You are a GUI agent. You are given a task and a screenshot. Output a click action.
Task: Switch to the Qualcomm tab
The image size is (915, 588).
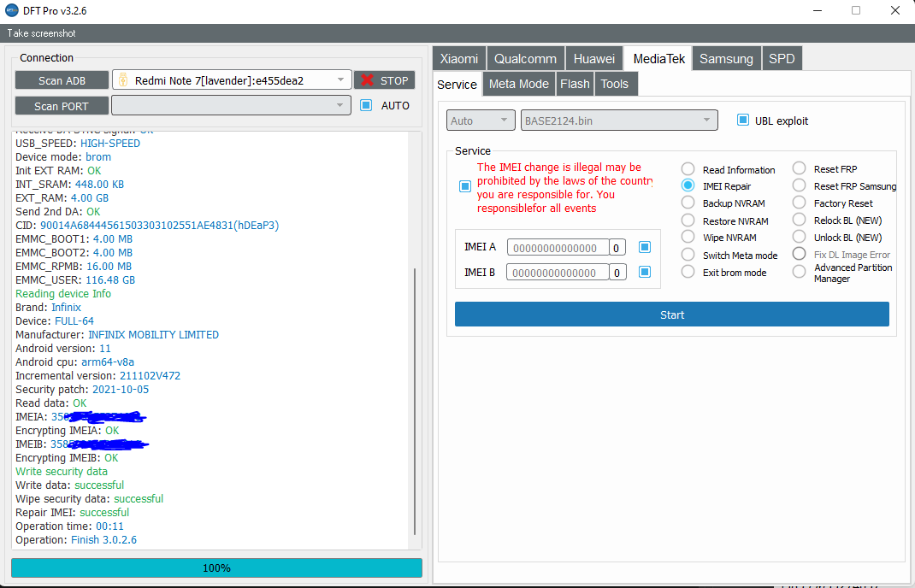[x=525, y=58]
